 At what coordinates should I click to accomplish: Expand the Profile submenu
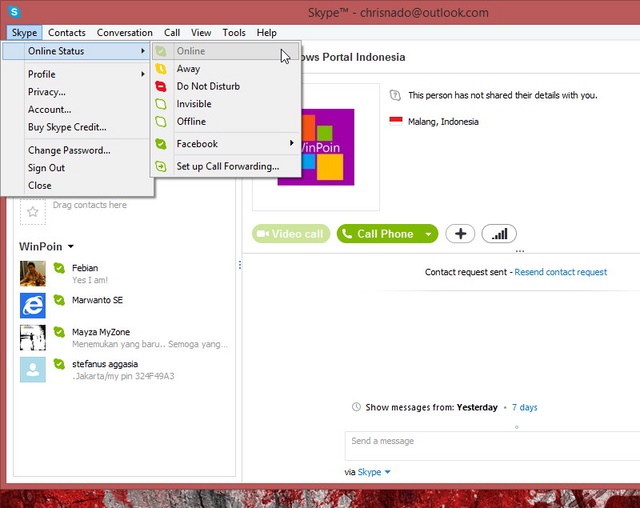tap(143, 74)
